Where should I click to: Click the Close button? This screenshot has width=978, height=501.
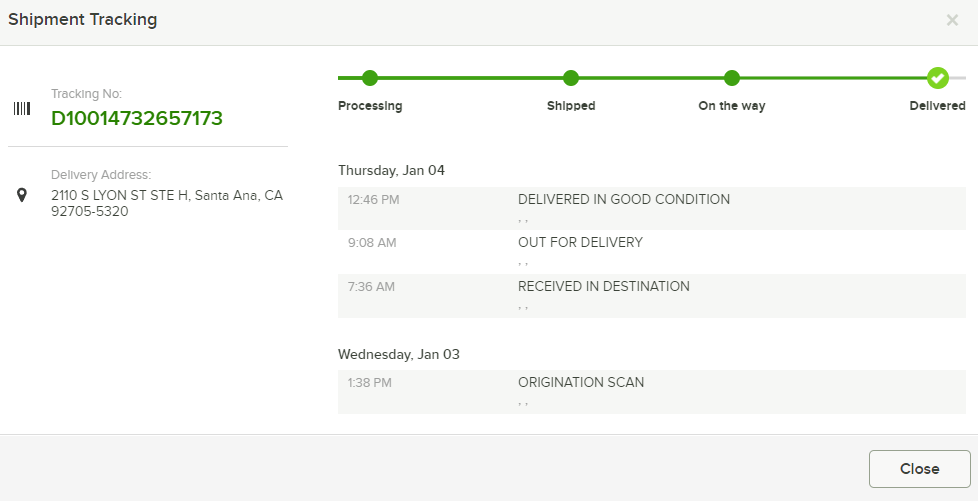tap(919, 469)
